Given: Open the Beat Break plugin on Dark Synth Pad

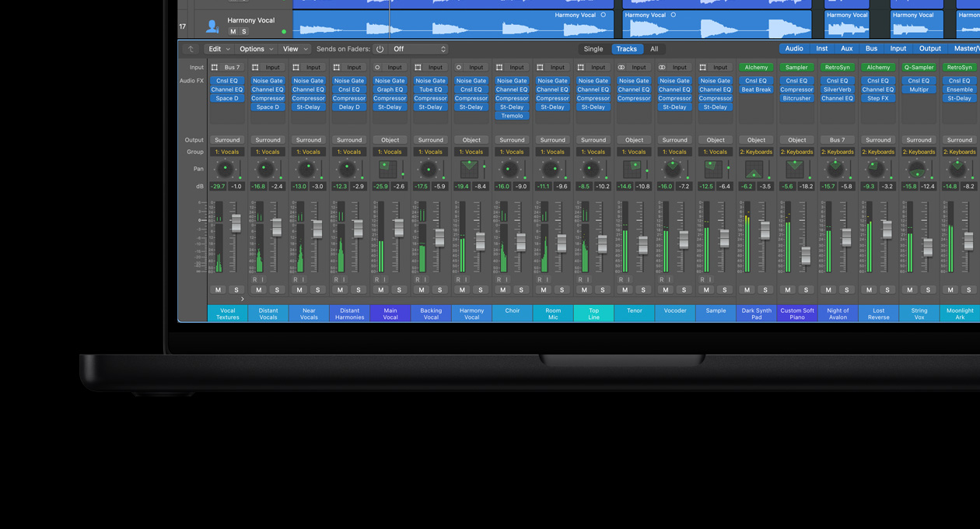Looking at the screenshot, I should pyautogui.click(x=756, y=89).
